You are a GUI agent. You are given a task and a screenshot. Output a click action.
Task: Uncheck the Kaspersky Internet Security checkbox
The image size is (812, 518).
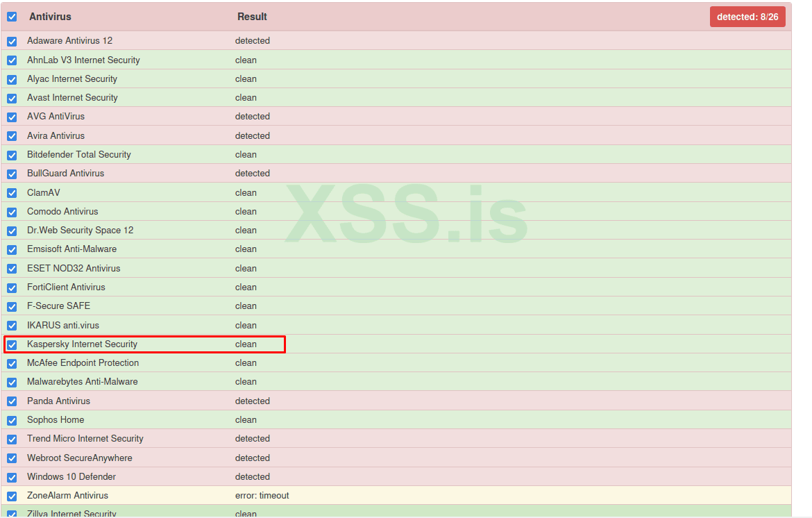12,345
